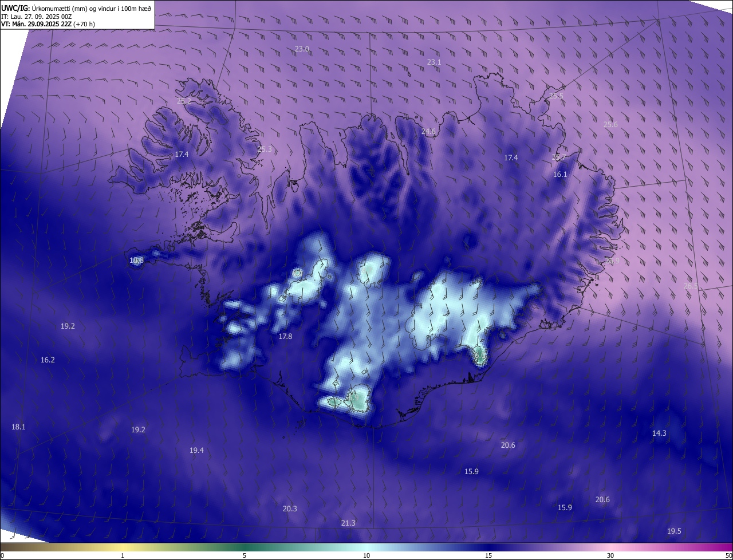
Task: Click the 17.8 value on the map
Action: pyautogui.click(x=285, y=337)
